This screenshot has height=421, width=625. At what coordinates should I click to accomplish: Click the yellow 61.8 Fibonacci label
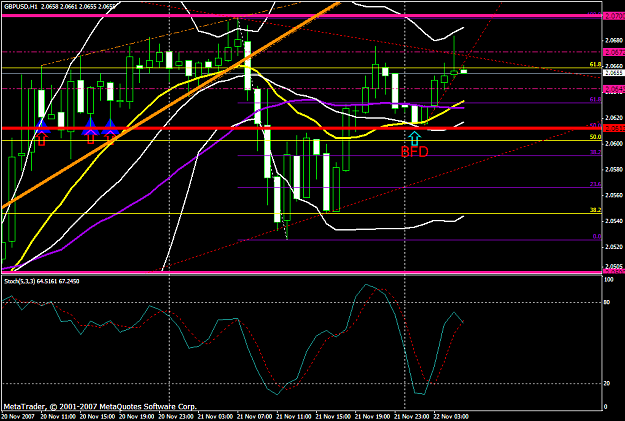coord(595,64)
